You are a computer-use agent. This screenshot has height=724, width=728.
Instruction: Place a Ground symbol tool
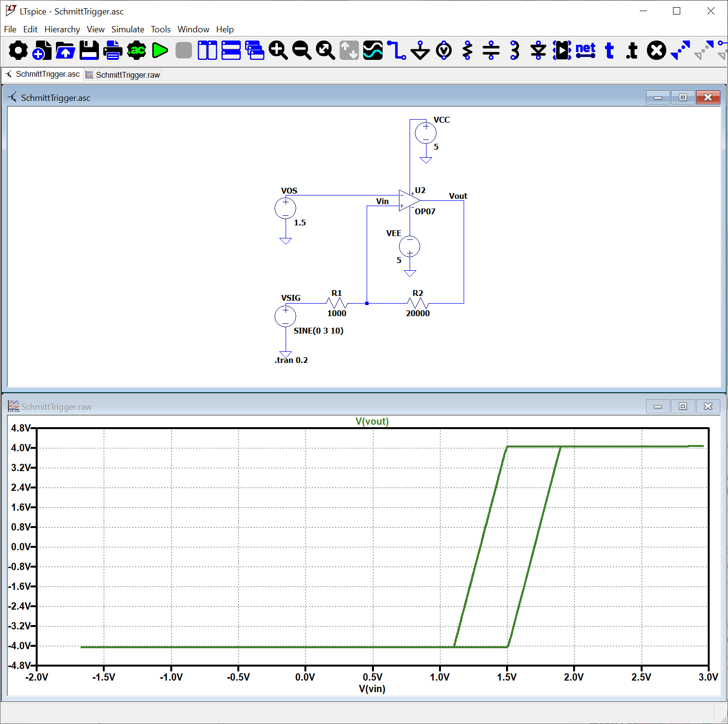pos(420,50)
